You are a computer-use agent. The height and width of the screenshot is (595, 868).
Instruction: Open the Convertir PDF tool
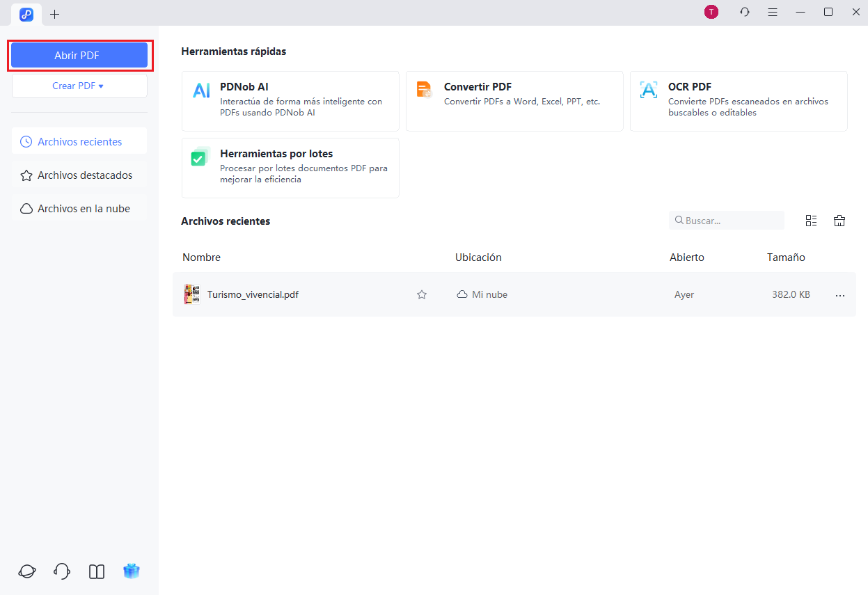point(514,101)
